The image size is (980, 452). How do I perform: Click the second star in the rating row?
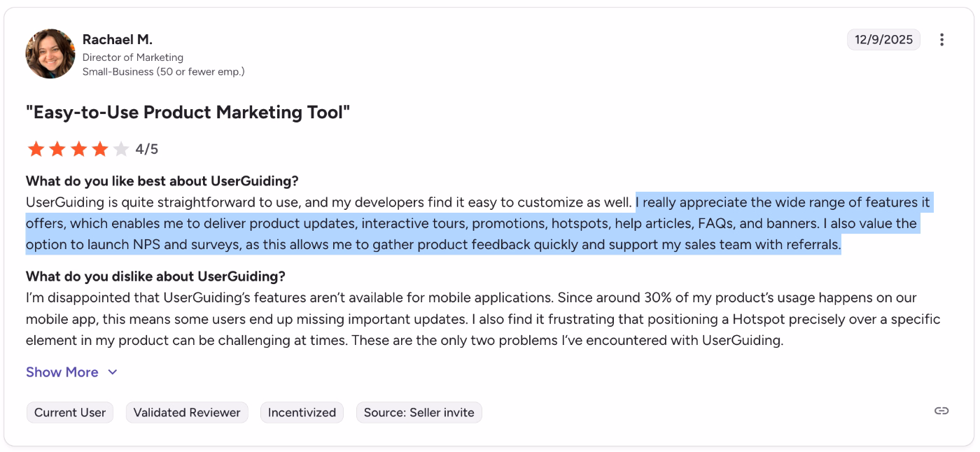pyautogui.click(x=57, y=148)
